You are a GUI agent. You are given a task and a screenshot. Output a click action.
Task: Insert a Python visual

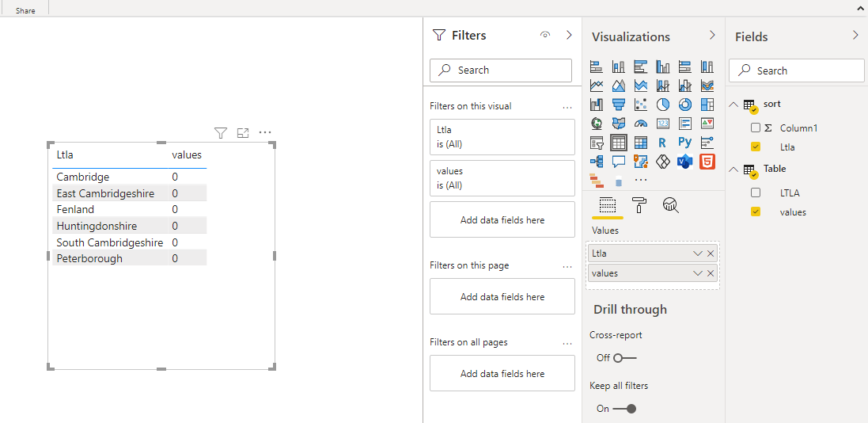click(x=684, y=143)
